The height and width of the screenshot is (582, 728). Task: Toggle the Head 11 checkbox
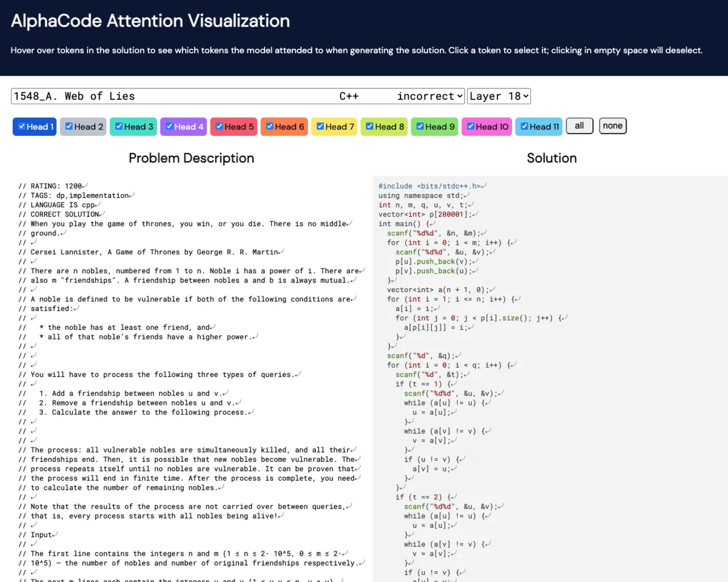point(524,126)
